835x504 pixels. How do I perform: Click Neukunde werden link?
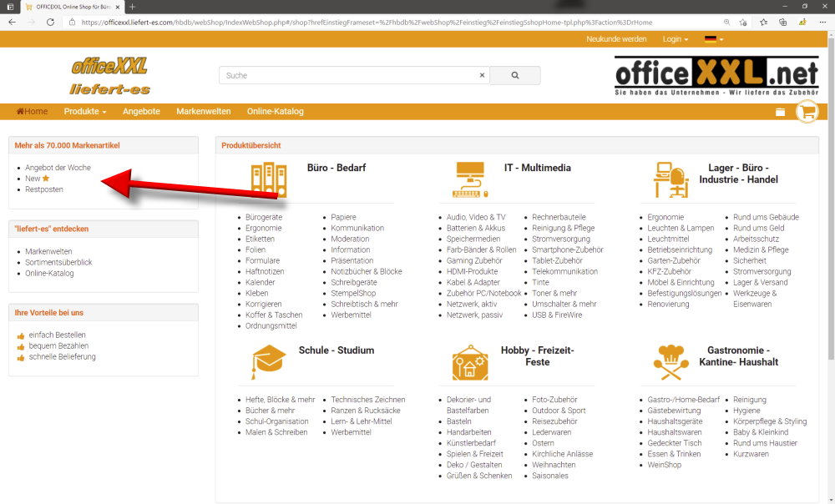(x=616, y=39)
